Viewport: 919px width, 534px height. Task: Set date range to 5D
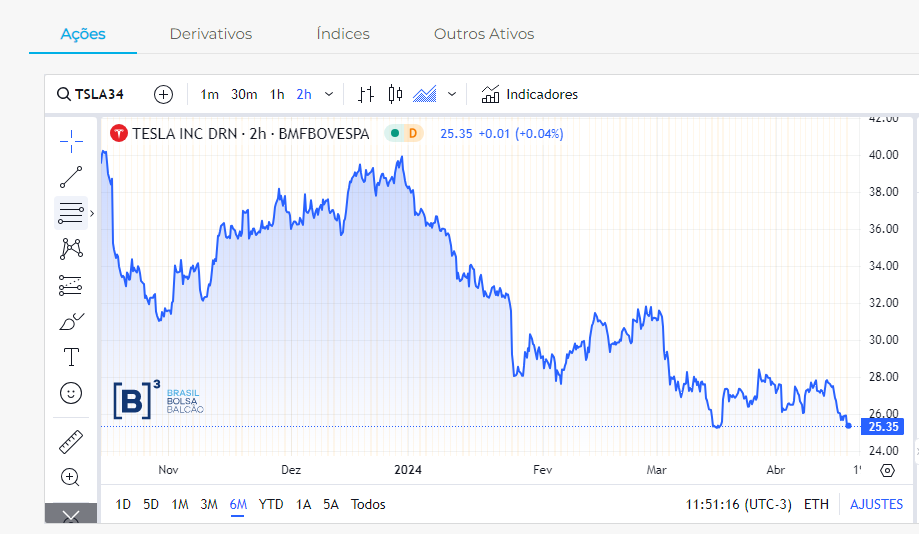[151, 505]
